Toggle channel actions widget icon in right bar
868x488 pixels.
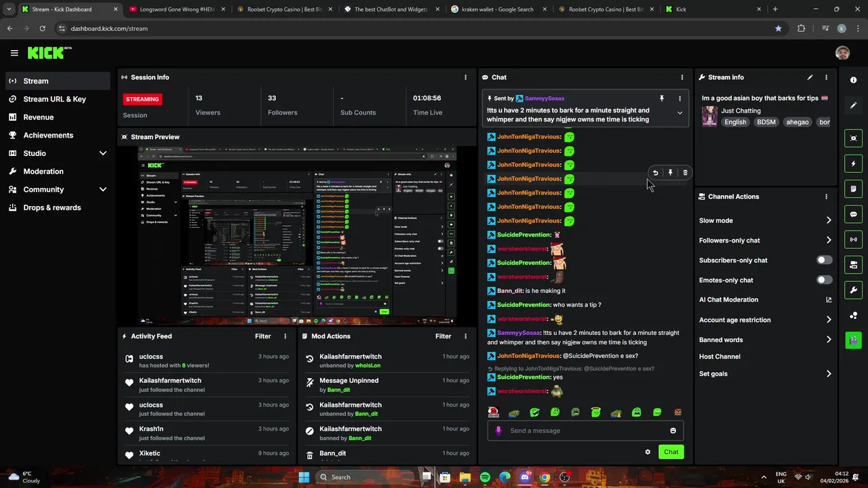coord(853,264)
